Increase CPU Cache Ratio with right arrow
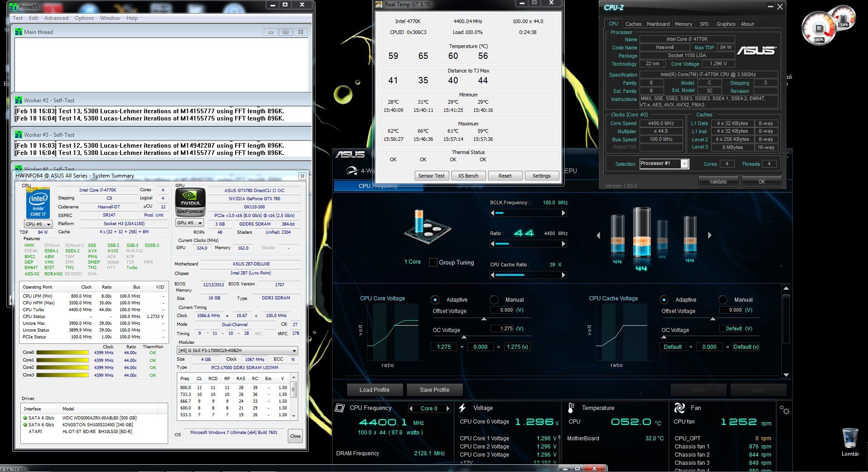Image resolution: width=868 pixels, height=472 pixels. 563,275
